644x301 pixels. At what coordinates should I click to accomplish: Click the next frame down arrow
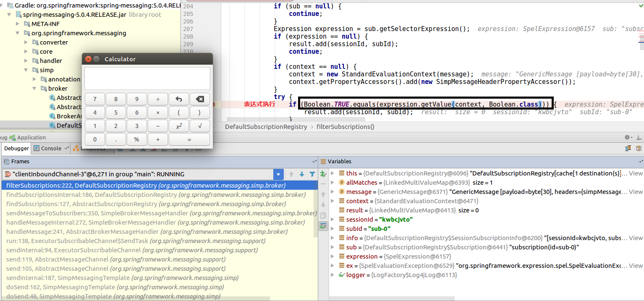click(301, 174)
